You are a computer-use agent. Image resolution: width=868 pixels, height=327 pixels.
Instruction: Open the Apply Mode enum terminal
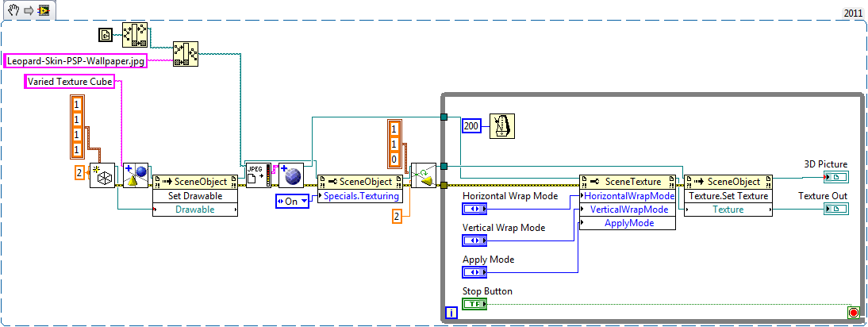click(x=474, y=272)
